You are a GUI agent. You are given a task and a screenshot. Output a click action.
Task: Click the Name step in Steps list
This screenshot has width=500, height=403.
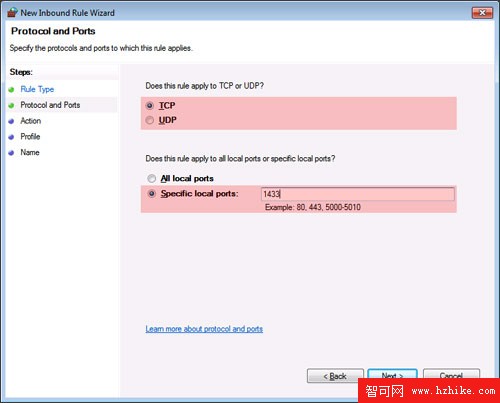click(x=30, y=152)
